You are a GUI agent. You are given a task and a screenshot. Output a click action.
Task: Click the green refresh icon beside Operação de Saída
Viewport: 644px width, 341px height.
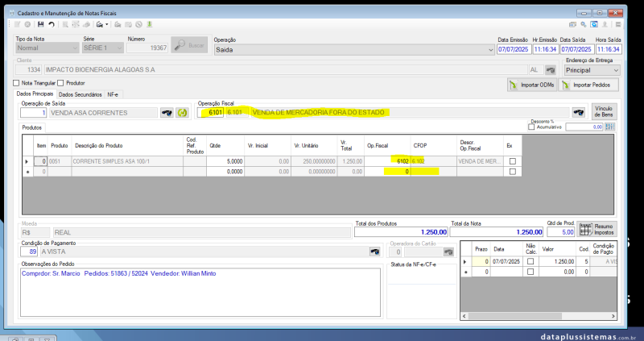[182, 113]
